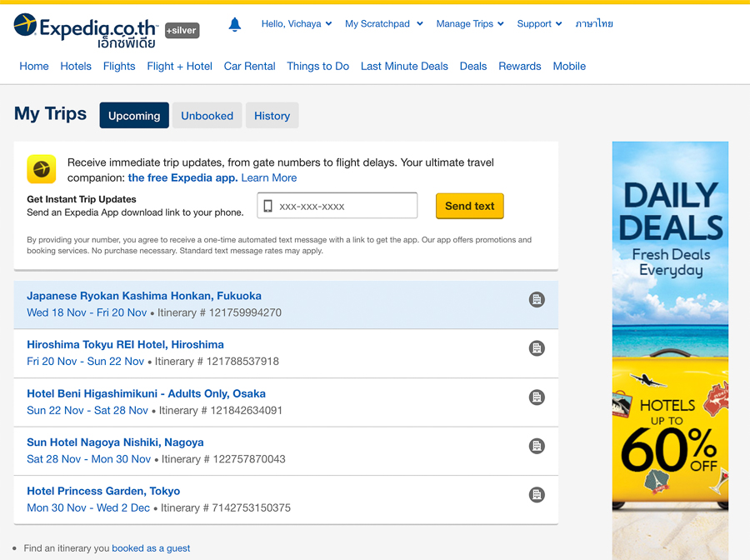Open Flight + Hotel section
Viewport: 750px width, 560px height.
[x=179, y=66]
